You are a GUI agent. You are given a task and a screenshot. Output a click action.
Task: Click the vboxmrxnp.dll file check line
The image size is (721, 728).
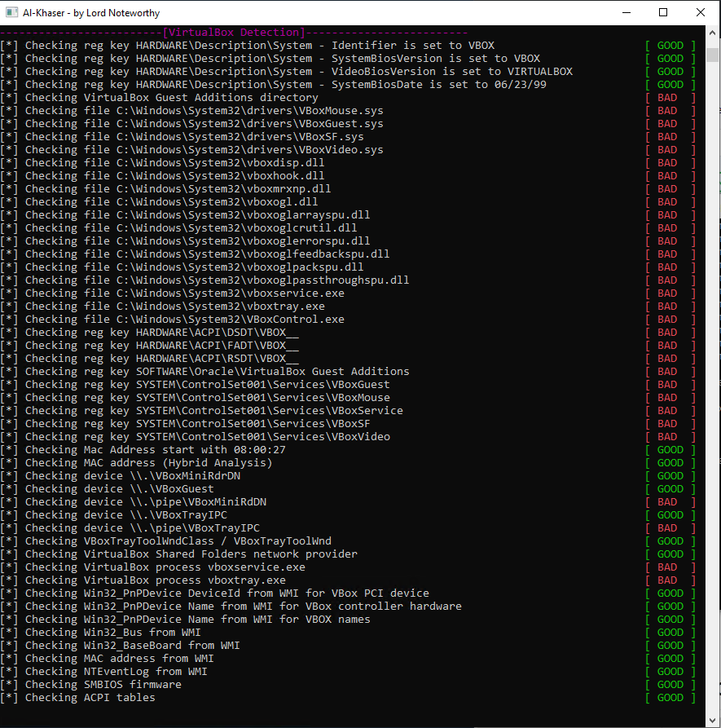pyautogui.click(x=348, y=189)
